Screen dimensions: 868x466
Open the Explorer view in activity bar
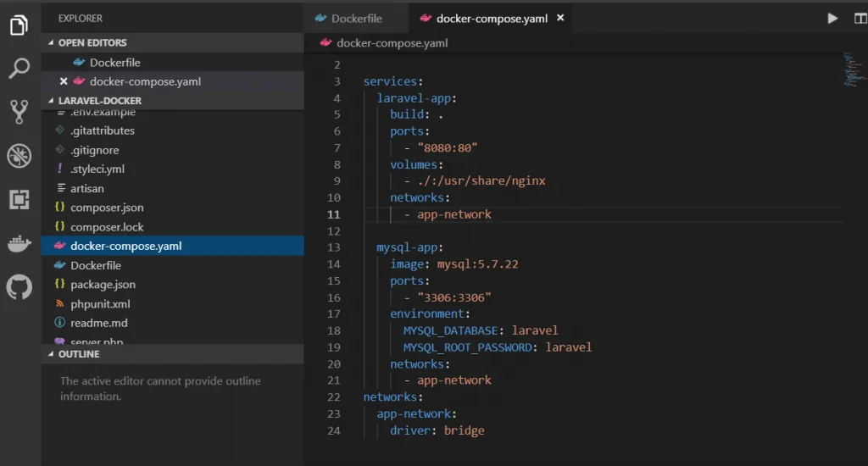coord(19,25)
